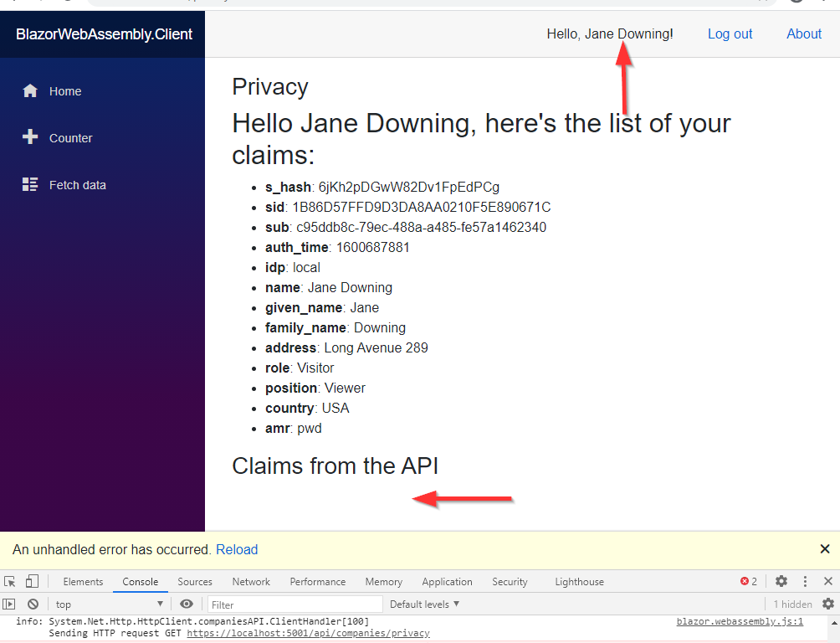The image size is (840, 643).
Task: Open console settings gear beside hidden count
Action: [x=827, y=604]
